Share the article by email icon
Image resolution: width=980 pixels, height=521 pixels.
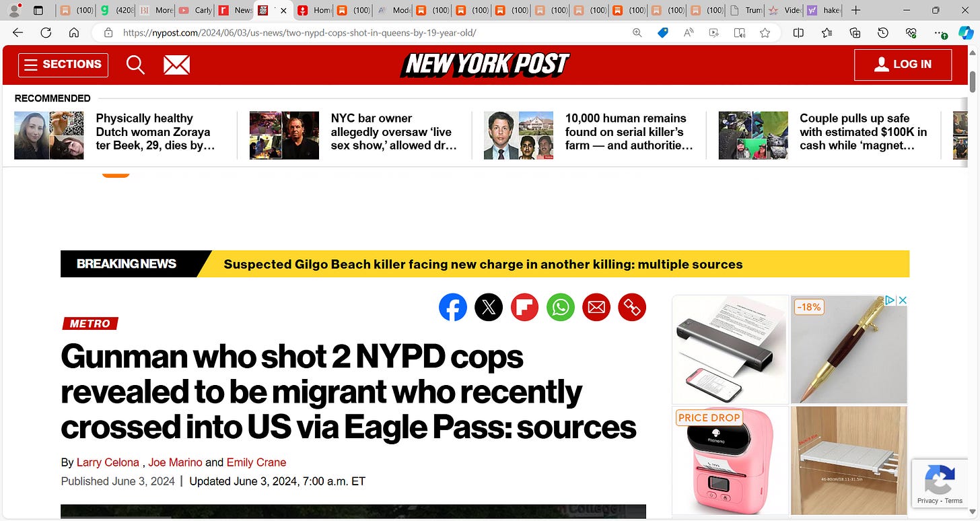596,308
